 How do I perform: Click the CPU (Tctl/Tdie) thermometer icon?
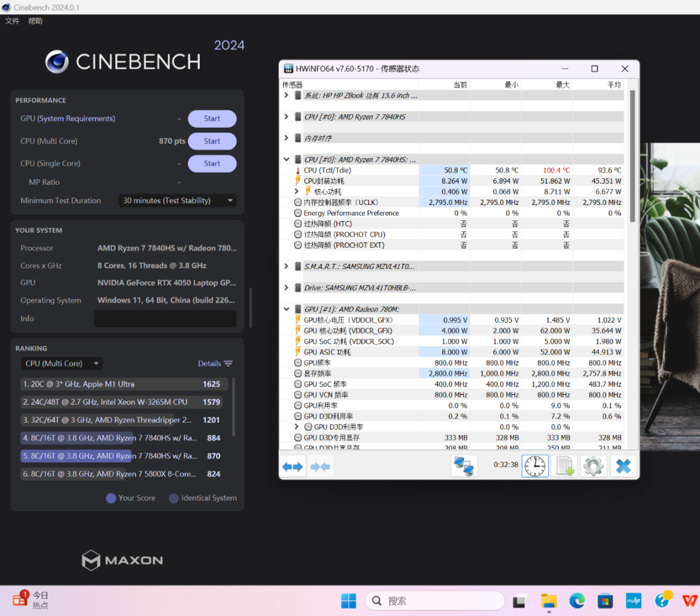coord(297,170)
